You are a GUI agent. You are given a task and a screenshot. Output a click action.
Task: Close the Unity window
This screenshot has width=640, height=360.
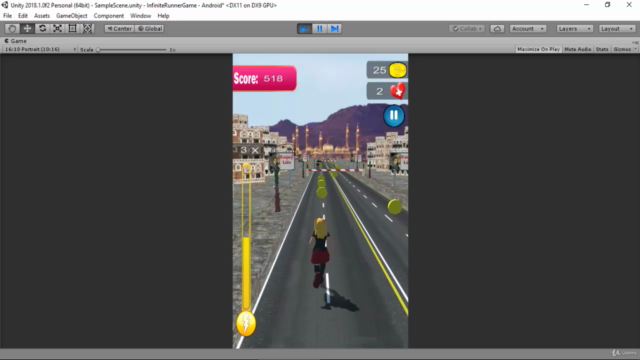(629, 5)
